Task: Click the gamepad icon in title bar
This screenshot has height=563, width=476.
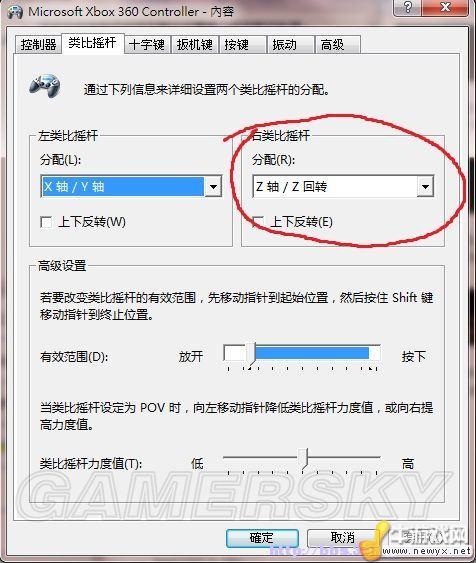Action: (15, 12)
